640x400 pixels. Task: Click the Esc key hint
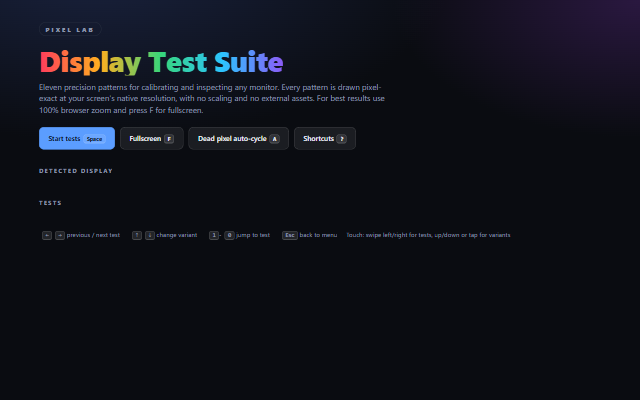click(x=290, y=236)
